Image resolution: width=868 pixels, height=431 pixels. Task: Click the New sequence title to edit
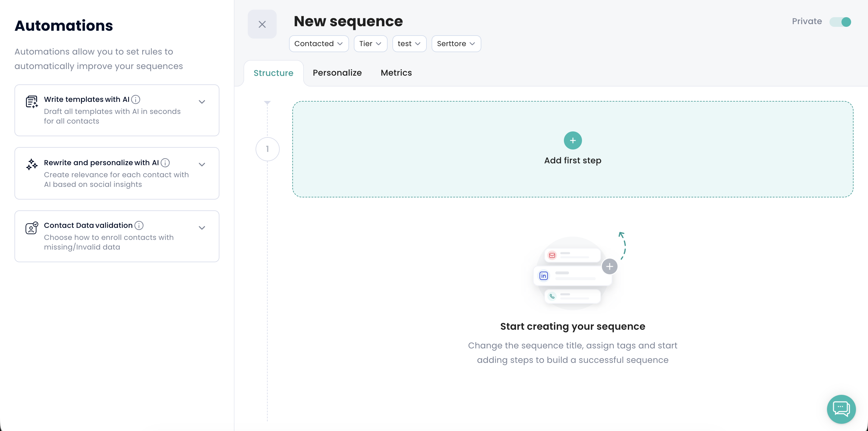click(x=348, y=21)
